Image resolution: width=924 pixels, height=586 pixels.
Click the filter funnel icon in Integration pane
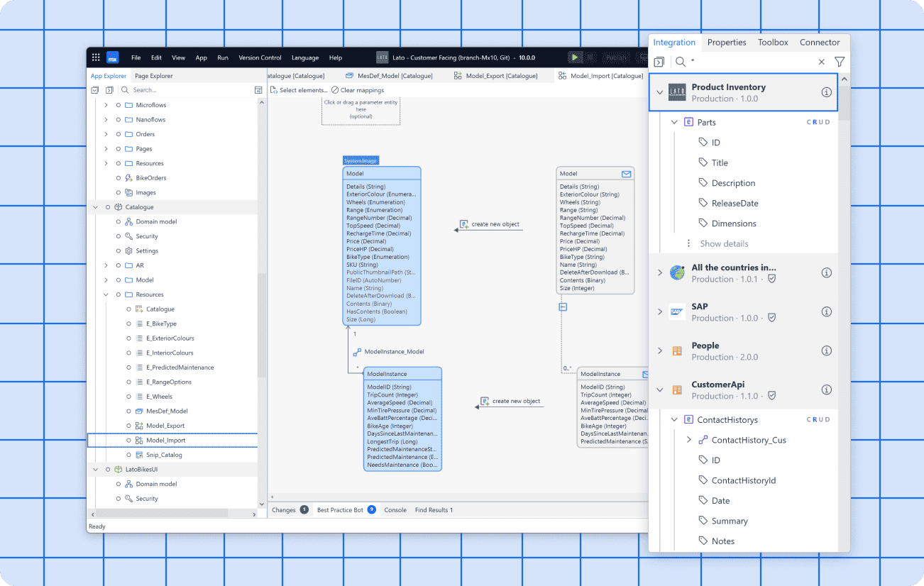point(840,62)
